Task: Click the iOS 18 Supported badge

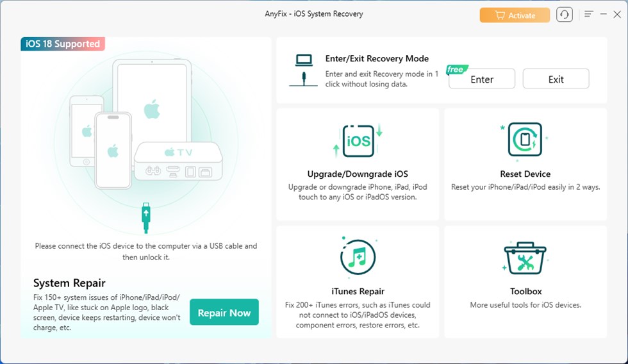Action: (x=63, y=44)
